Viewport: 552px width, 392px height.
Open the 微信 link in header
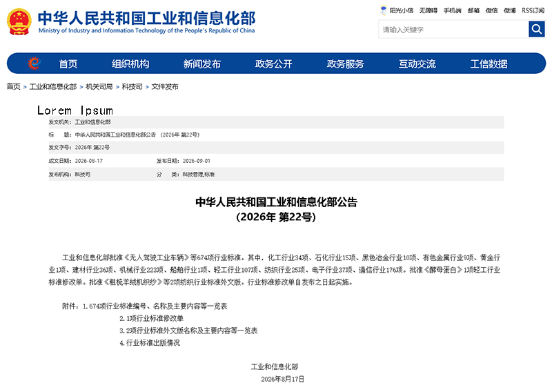pos(492,10)
